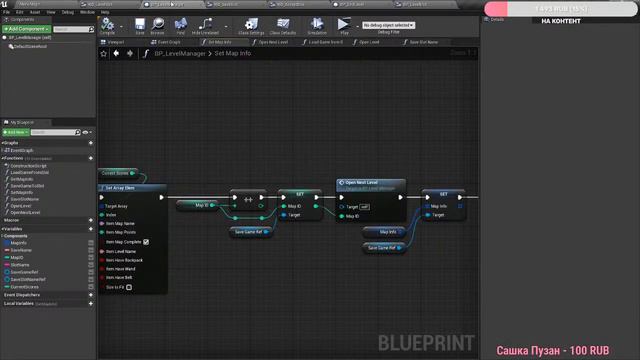The height and width of the screenshot is (360, 640).
Task: Open the Compile options dropdown arrow
Action: click(x=121, y=27)
